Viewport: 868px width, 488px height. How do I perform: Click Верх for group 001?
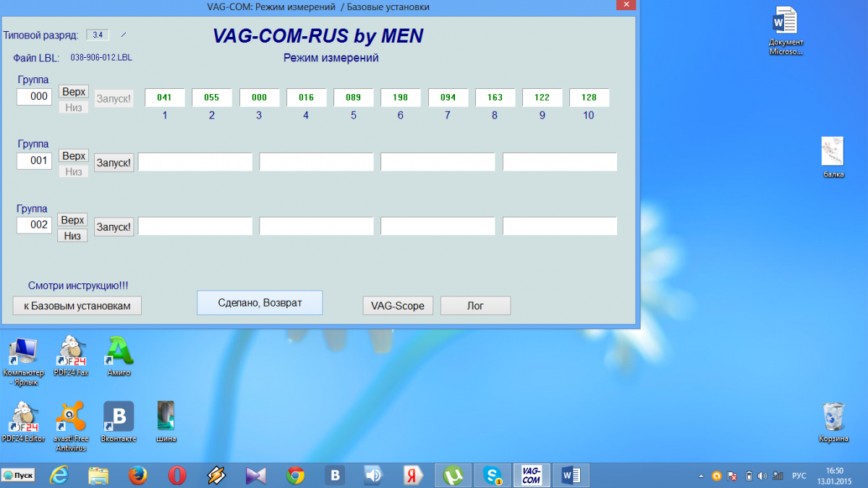(74, 156)
